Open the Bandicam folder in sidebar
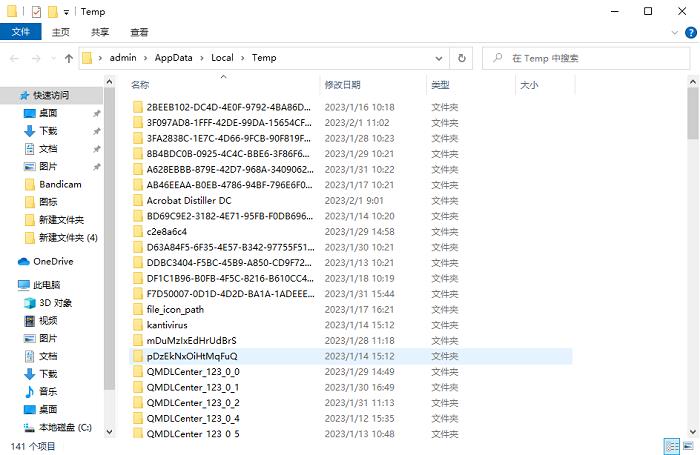Viewport: 700px width, 455px height. tap(60, 184)
